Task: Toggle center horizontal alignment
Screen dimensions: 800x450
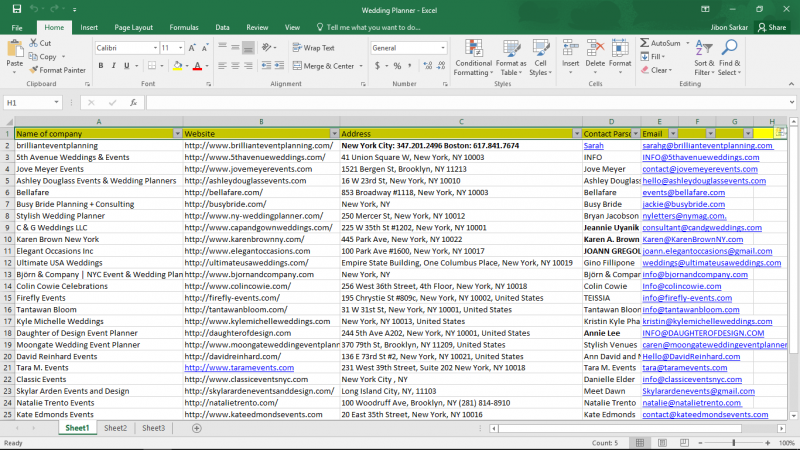Action: point(235,66)
